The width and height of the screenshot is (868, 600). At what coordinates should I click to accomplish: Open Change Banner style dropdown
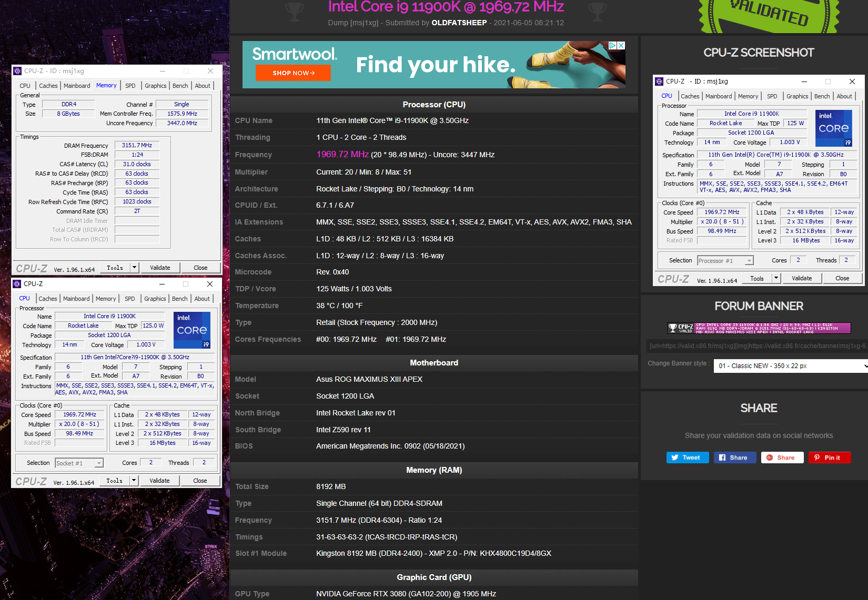(x=791, y=366)
